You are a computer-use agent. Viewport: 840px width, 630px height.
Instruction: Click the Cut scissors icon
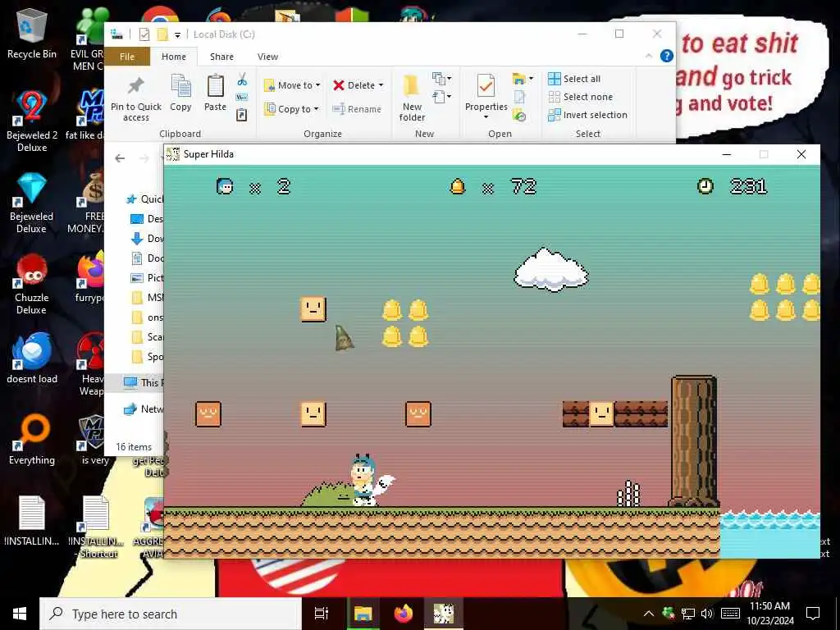coord(242,80)
